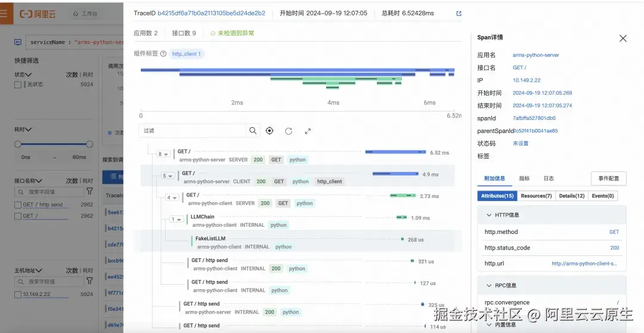644x333 pixels.
Task: Toggle the 无状态 checkbox
Action: (x=18, y=85)
